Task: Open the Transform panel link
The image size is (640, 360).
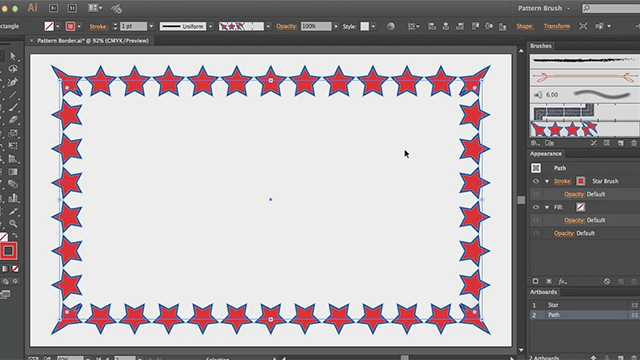Action: (x=557, y=27)
